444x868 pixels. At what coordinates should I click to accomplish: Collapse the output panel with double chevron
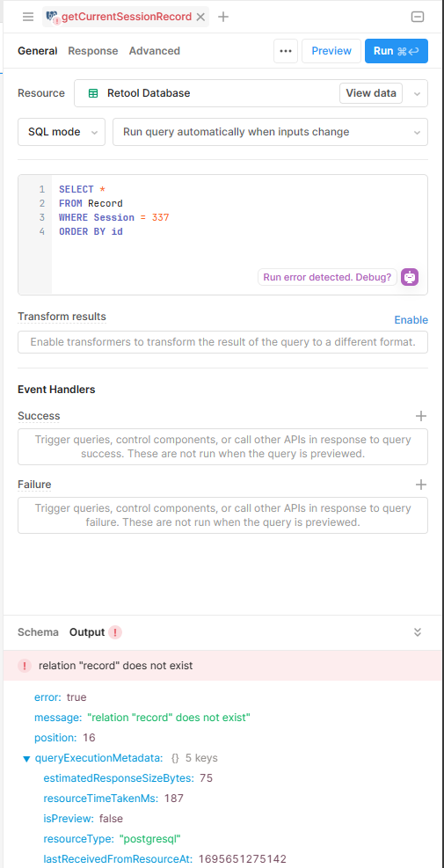[x=418, y=632]
